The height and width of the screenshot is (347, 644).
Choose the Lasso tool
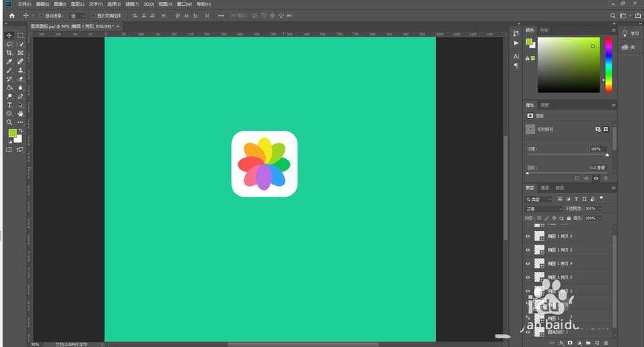(10, 44)
